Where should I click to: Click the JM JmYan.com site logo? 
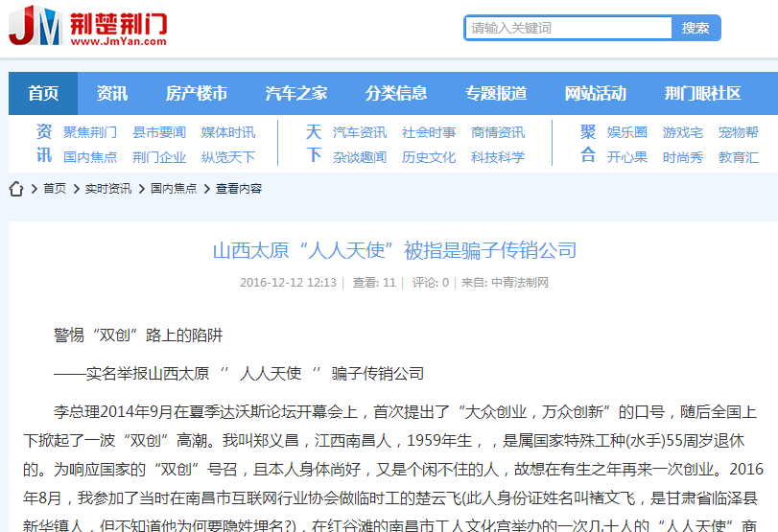pos(88,26)
